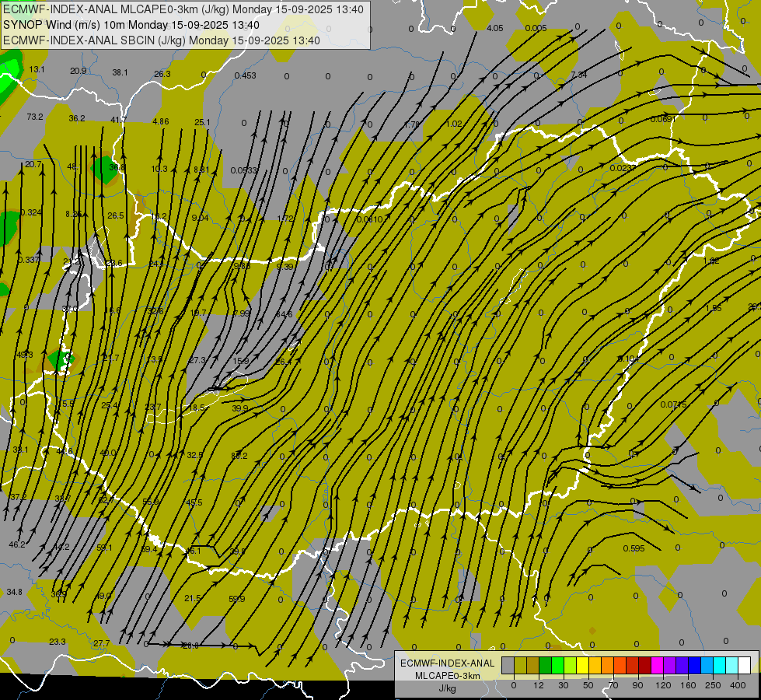761x700 pixels.
Task: Click the legend tick label 30
Action: pyautogui.click(x=564, y=685)
